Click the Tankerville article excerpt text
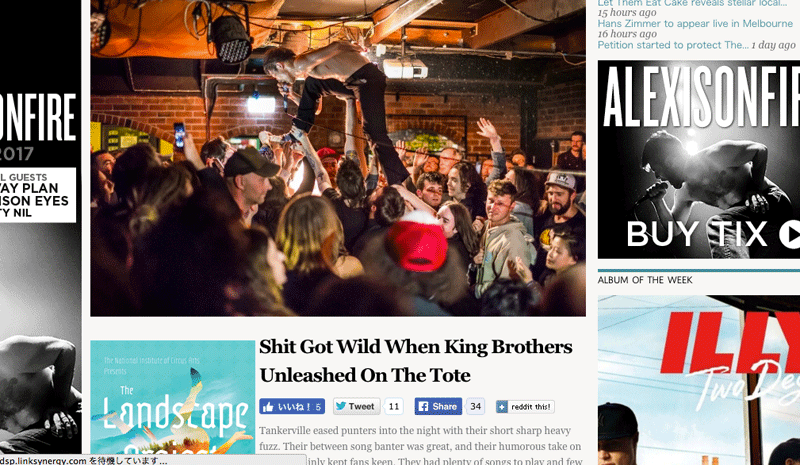800x465 pixels. click(420, 446)
